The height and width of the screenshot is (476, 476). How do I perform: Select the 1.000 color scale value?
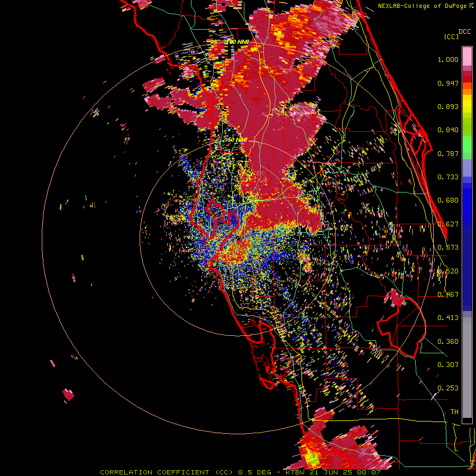(448, 59)
